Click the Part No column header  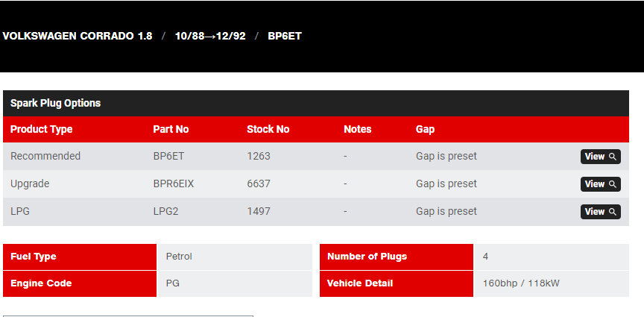(x=171, y=129)
